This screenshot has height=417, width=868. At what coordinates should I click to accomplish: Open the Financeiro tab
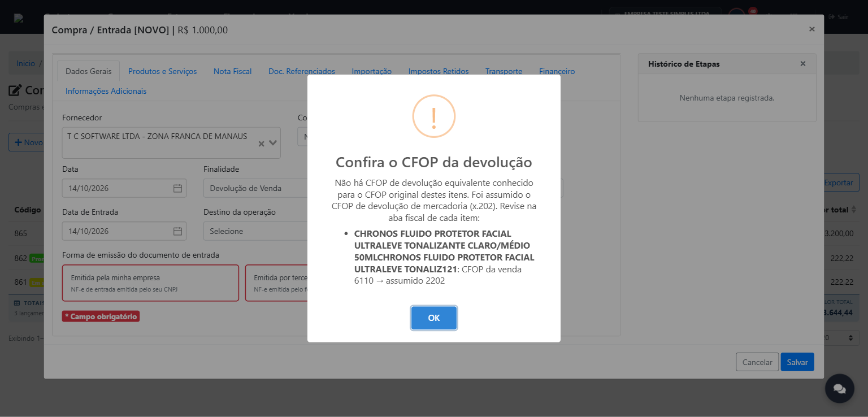pyautogui.click(x=557, y=71)
